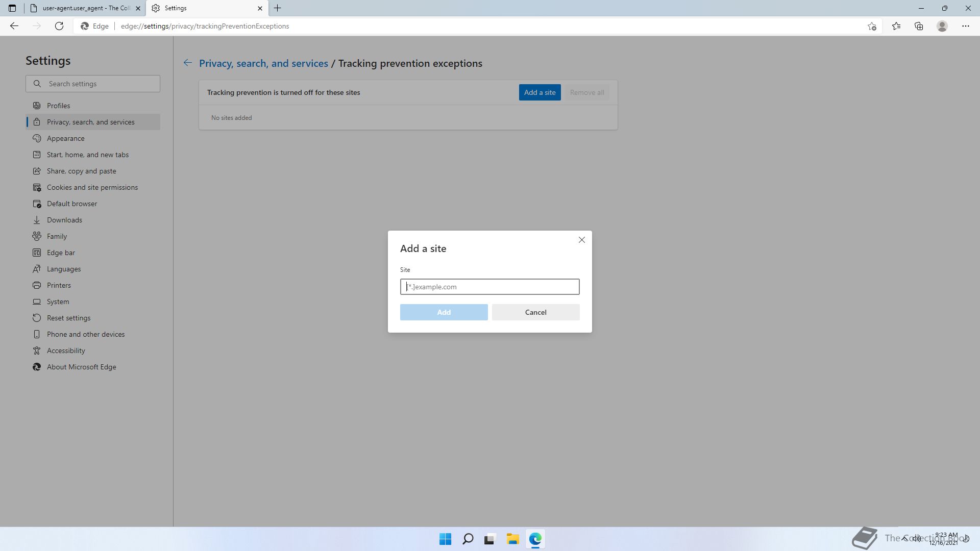
Task: Open the Collections toolbar icon
Action: pyautogui.click(x=919, y=26)
